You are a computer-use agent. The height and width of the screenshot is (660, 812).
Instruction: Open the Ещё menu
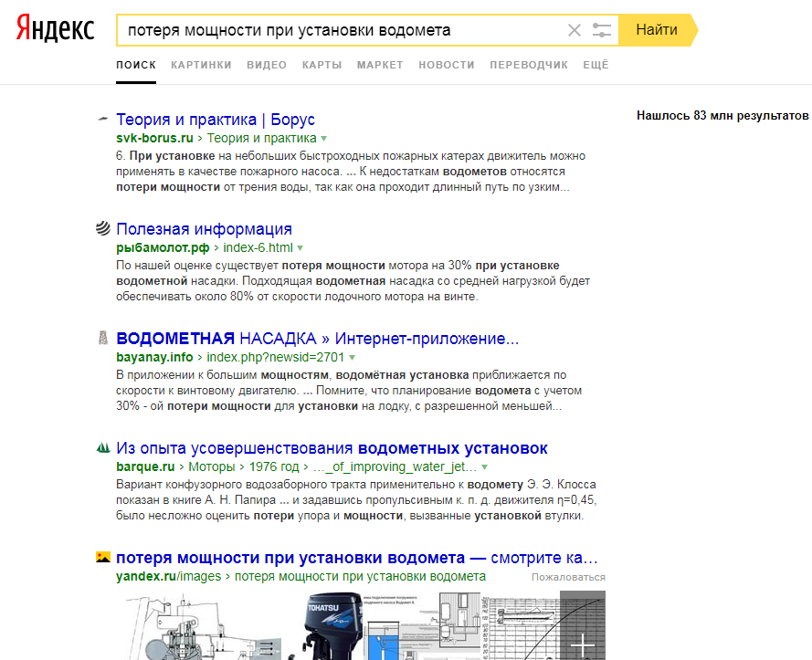[x=596, y=65]
